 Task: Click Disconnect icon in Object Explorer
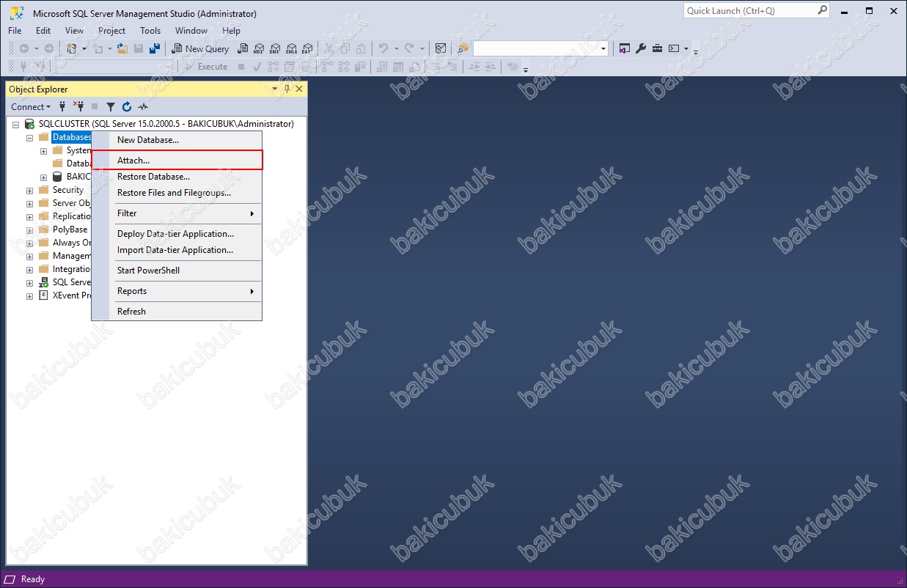tap(78, 106)
